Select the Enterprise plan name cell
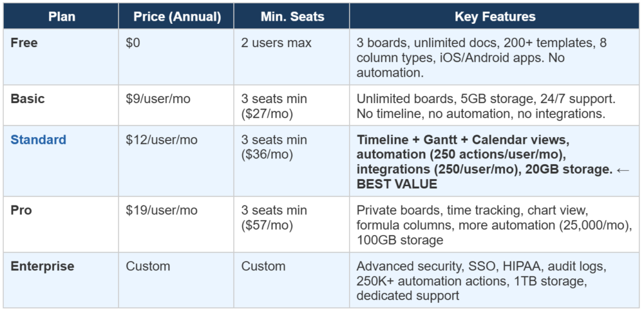Viewport: 644px width, 313px height. pos(42,266)
